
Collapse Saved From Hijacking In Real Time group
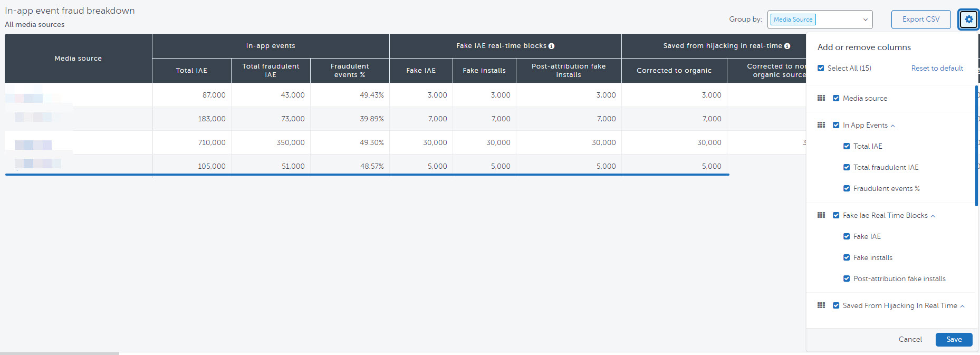click(963, 306)
